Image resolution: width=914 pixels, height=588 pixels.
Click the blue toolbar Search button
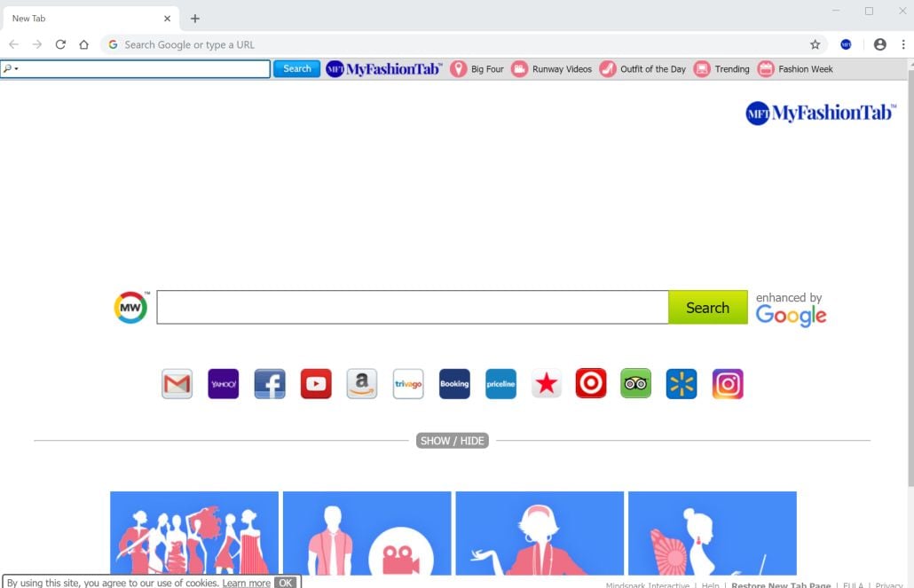click(x=296, y=69)
